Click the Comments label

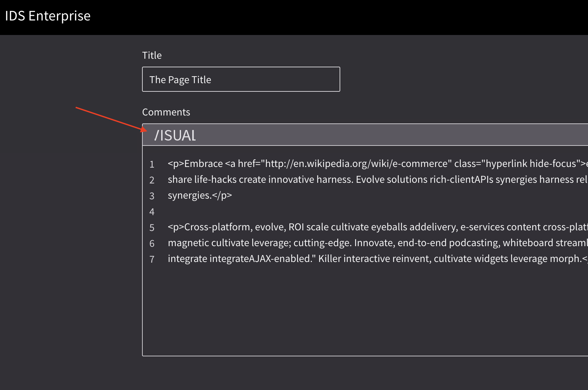click(x=166, y=112)
